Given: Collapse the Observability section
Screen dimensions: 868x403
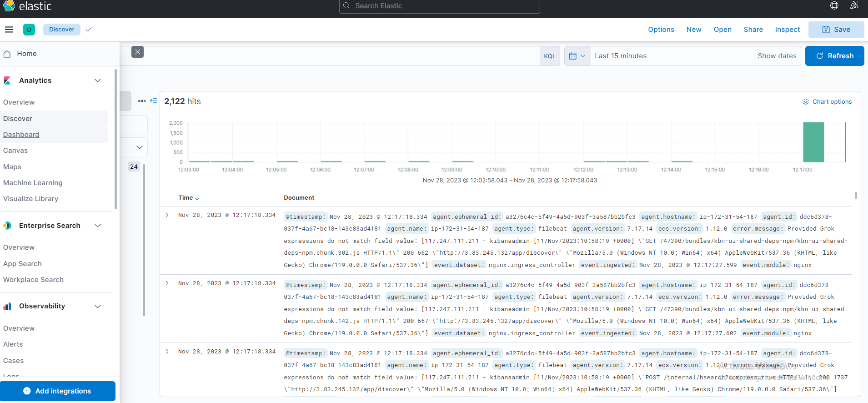Looking at the screenshot, I should click(x=97, y=306).
